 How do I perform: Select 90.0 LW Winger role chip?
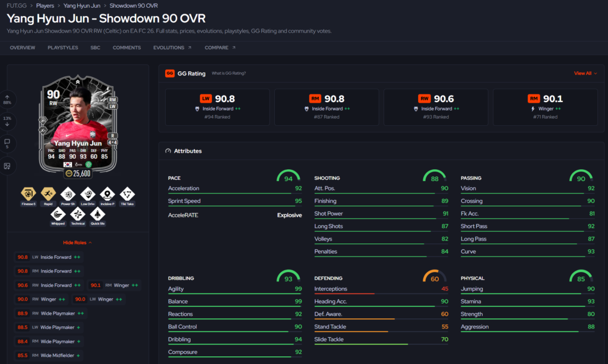coord(99,299)
